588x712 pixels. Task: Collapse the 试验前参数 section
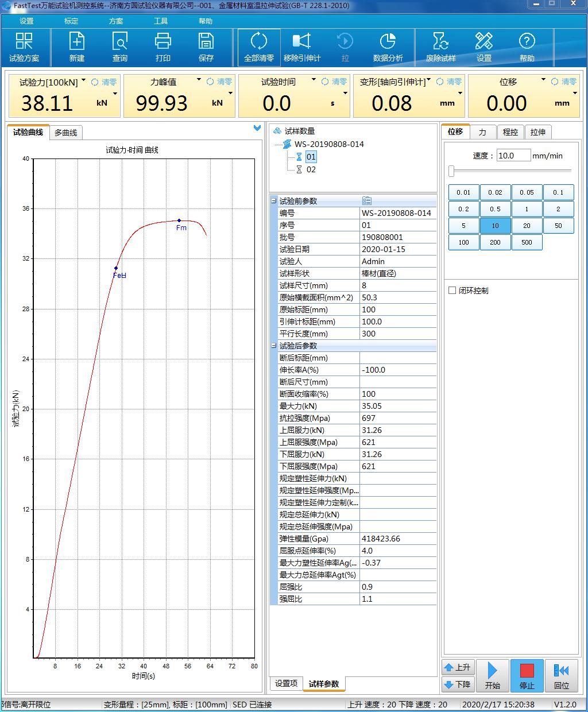274,201
